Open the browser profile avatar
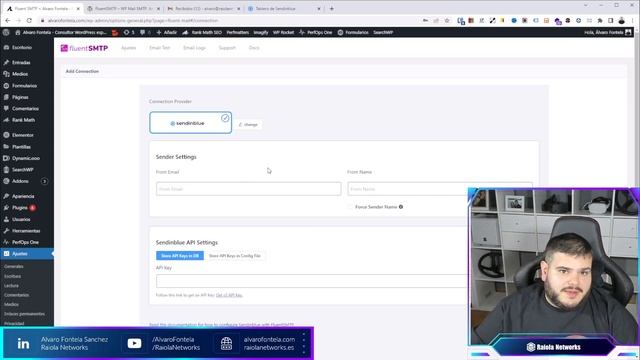Image resolution: width=640 pixels, height=360 pixels. [621, 20]
